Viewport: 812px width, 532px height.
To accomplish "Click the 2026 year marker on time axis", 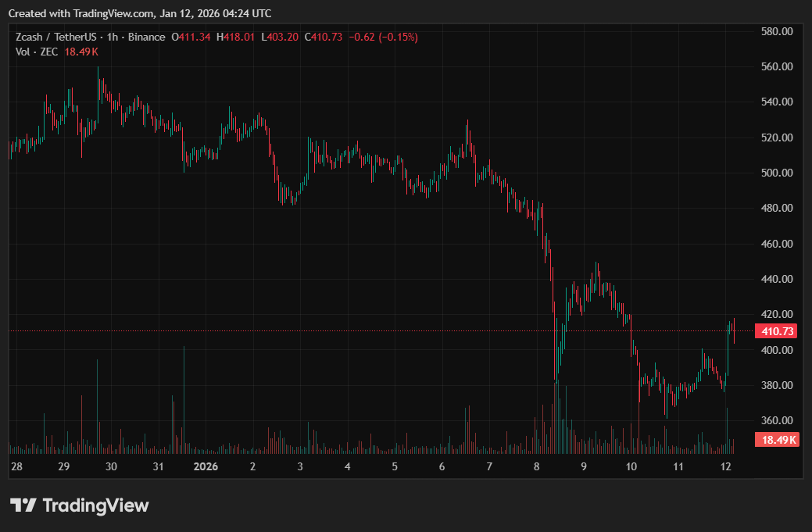I will click(x=205, y=466).
